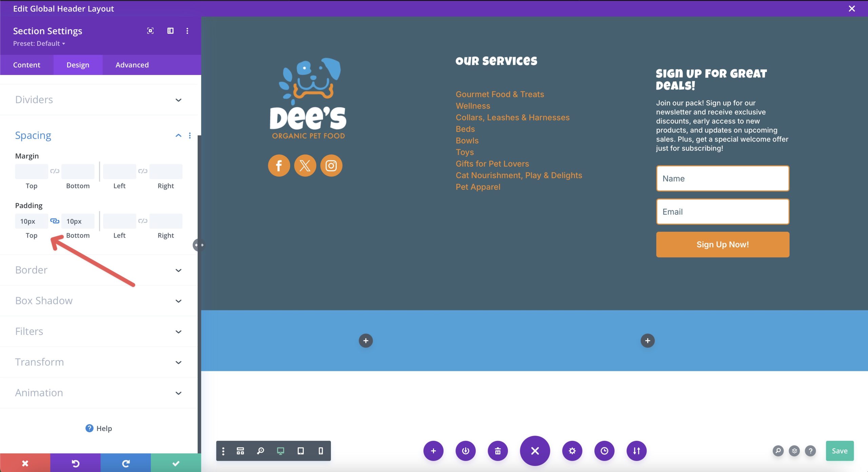Click the clock/history icon in bottom toolbar
Viewport: 868px width, 472px height.
[x=605, y=451]
